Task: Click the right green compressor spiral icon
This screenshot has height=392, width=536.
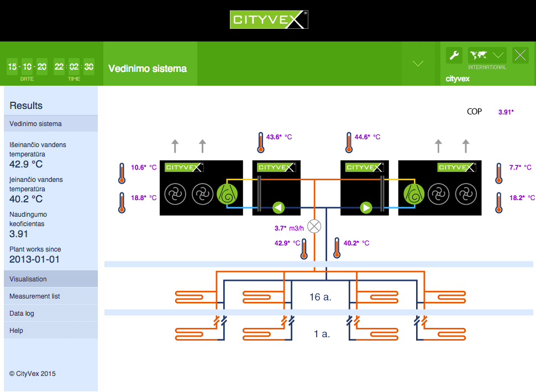Action: [414, 194]
